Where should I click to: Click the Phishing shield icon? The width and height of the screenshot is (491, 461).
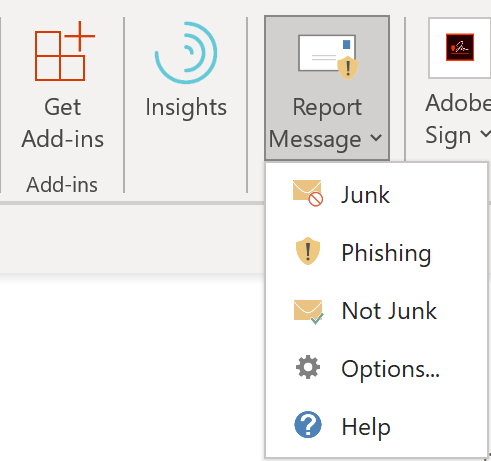click(308, 251)
